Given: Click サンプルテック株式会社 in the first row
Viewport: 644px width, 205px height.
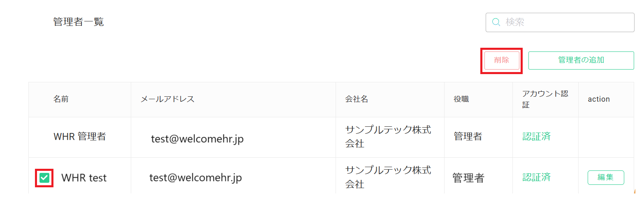Looking at the screenshot, I should coord(388,137).
